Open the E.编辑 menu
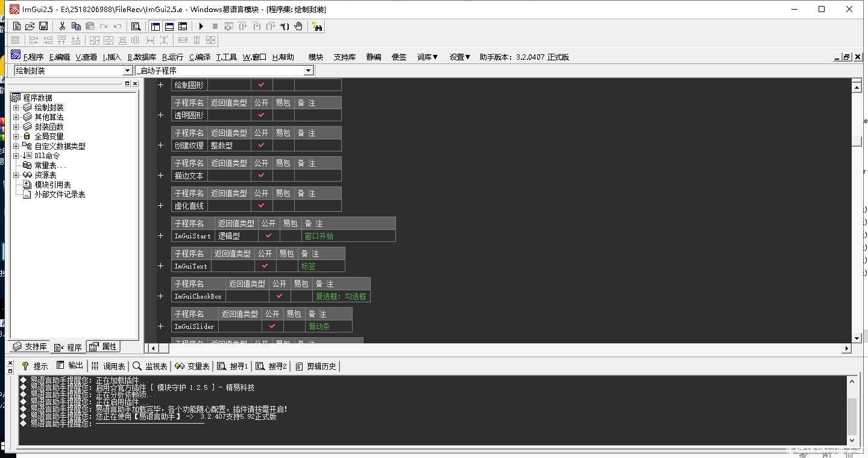 pos(60,57)
